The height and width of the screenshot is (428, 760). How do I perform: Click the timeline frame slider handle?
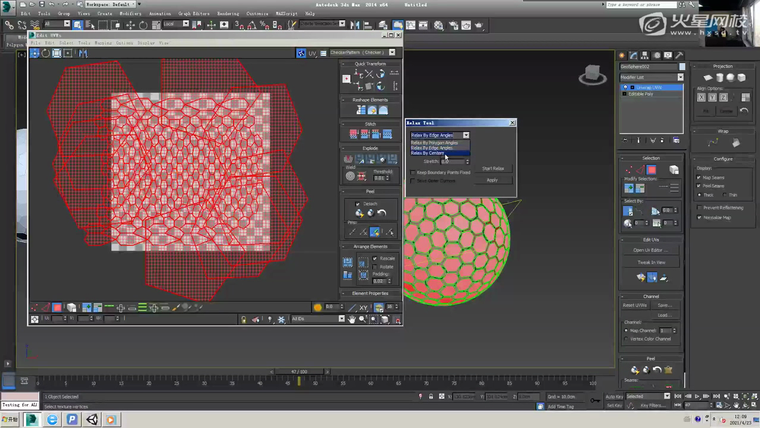[x=298, y=371]
